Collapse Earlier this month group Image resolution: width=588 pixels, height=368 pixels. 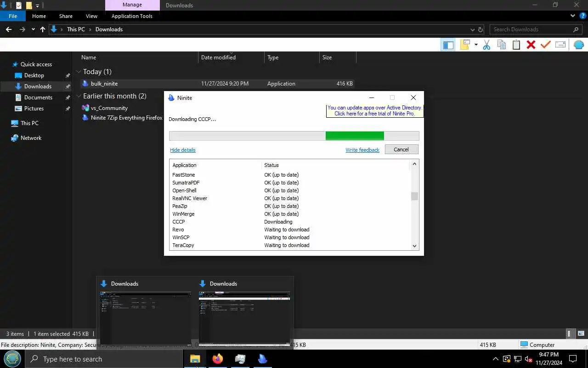(x=79, y=96)
